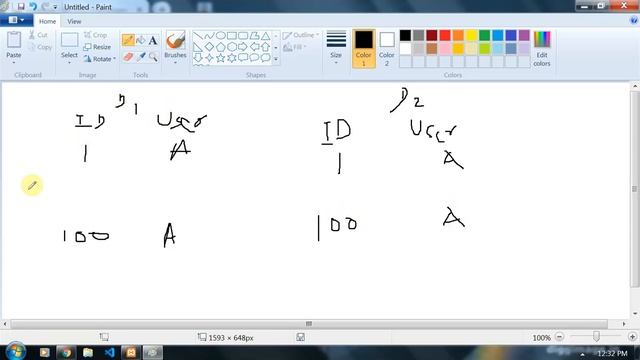
Task: Click the Select rectangle icon
Action: 69,40
